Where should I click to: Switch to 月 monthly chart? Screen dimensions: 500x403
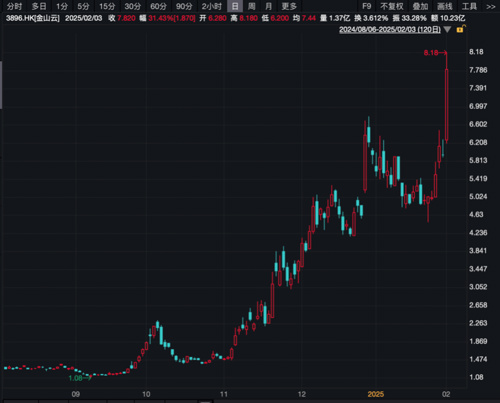tap(268, 6)
